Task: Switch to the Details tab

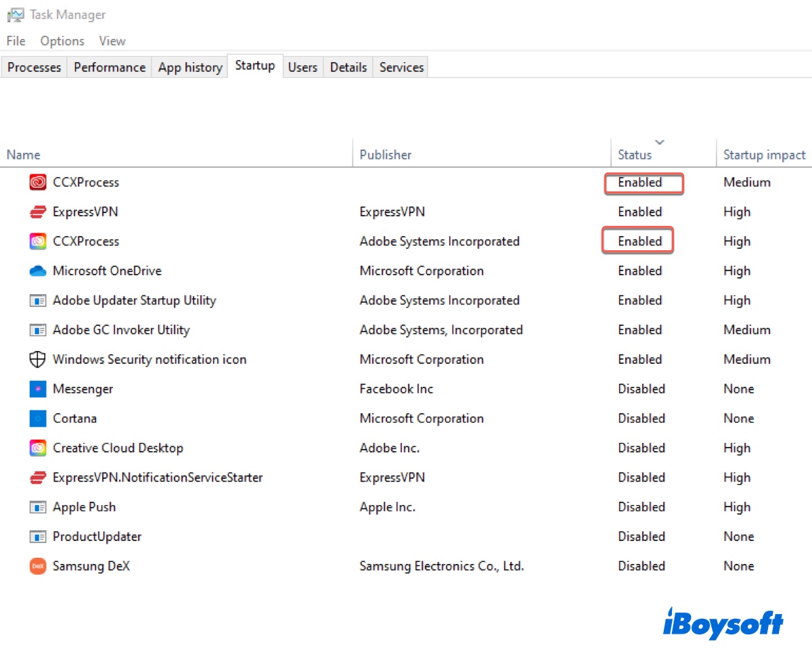Action: tap(348, 67)
